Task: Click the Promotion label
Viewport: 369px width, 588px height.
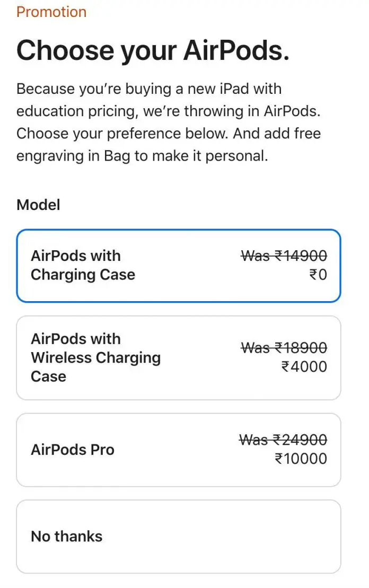Action: 51,12
